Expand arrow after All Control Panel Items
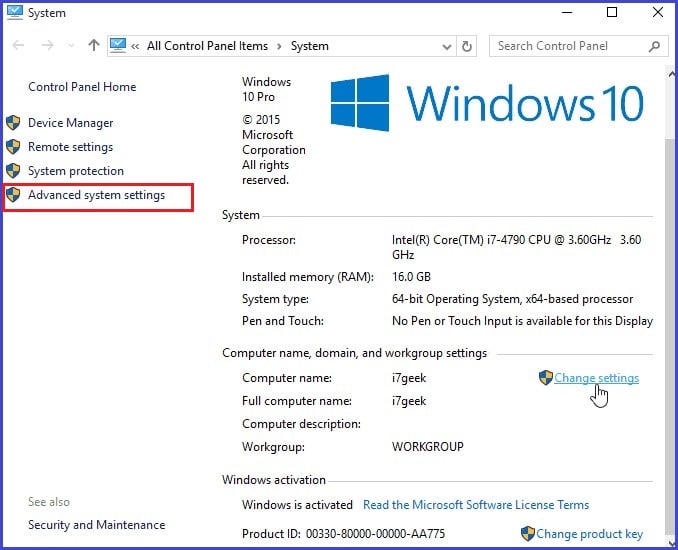The width and height of the screenshot is (678, 550). coord(279,46)
